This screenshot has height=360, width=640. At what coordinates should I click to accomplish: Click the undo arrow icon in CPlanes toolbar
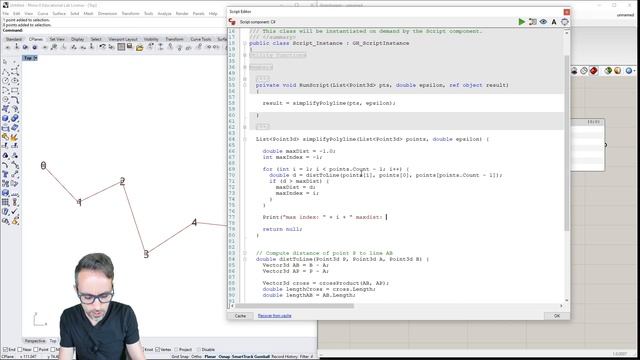pyautogui.click(x=102, y=47)
